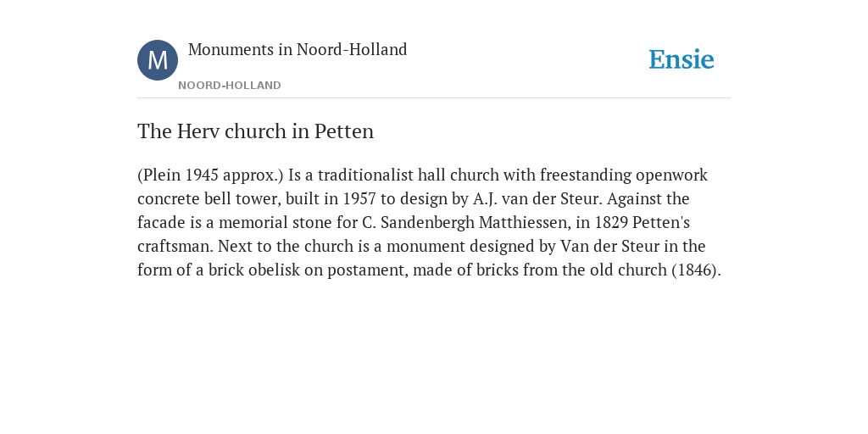868x434 pixels.
Task: Click the name C. Sandenbergh Matthiessen
Action: coord(466,223)
